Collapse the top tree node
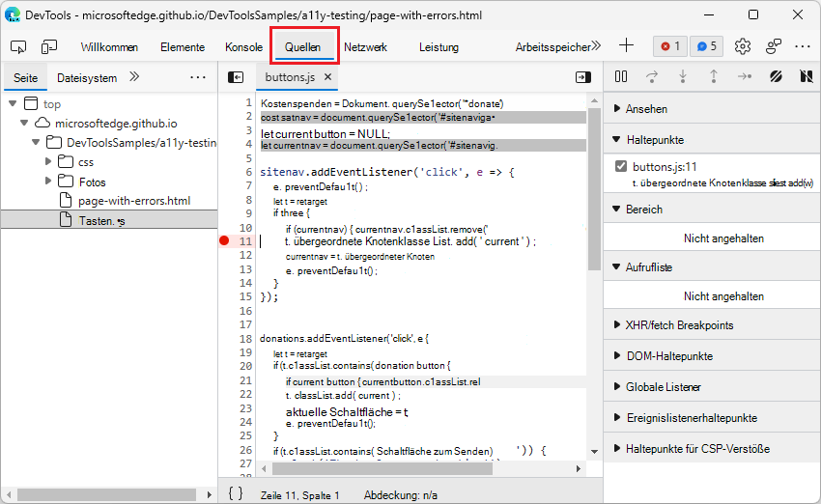Viewport: 821px width, 504px height. pos(13,103)
